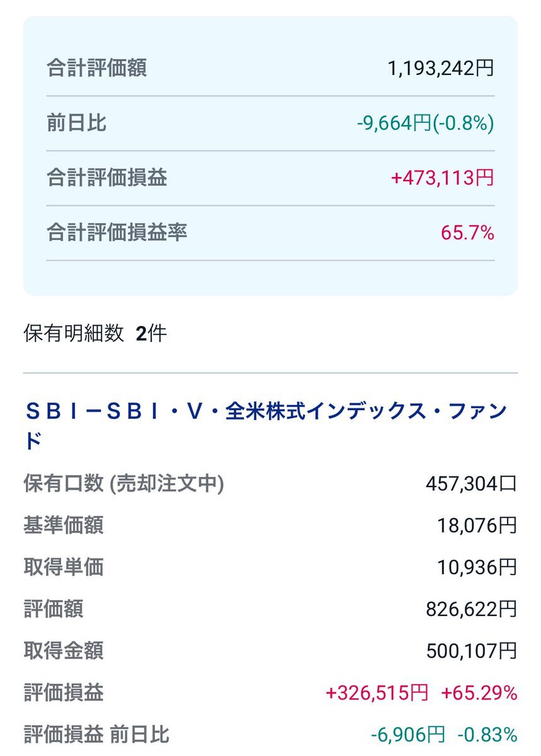Select the 合計評価損益 row label
541x756 pixels.
(106, 178)
